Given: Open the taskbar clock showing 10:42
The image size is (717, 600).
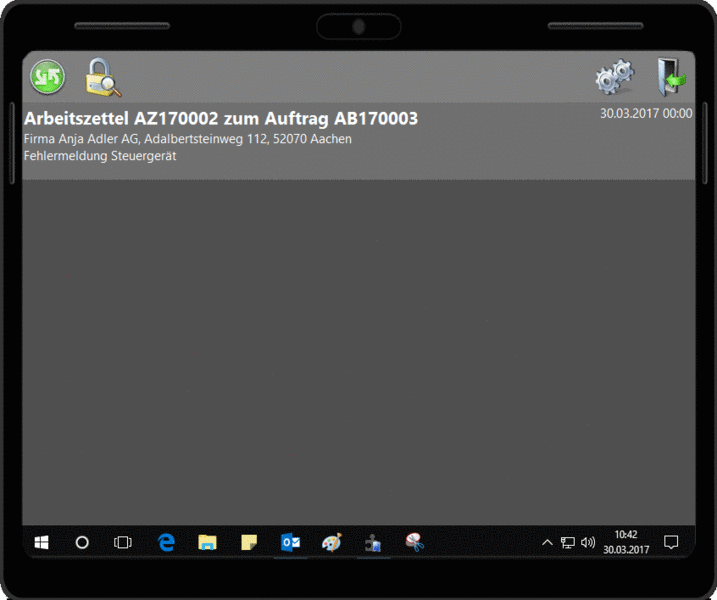Looking at the screenshot, I should (x=626, y=542).
